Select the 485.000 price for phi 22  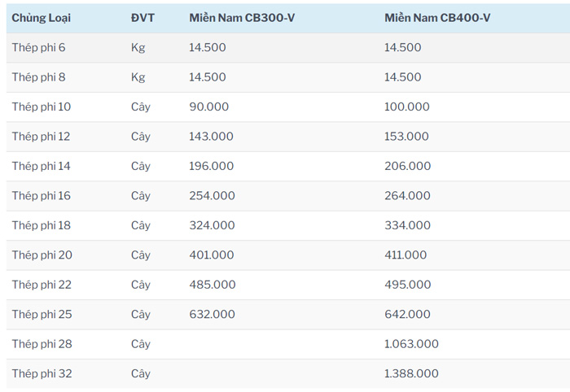212,285
